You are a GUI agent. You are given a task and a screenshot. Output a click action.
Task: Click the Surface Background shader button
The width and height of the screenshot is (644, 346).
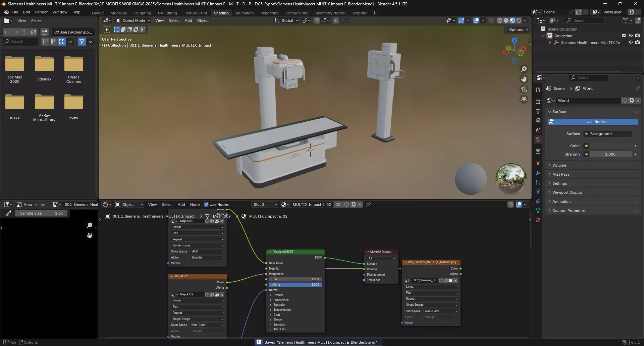coord(607,134)
